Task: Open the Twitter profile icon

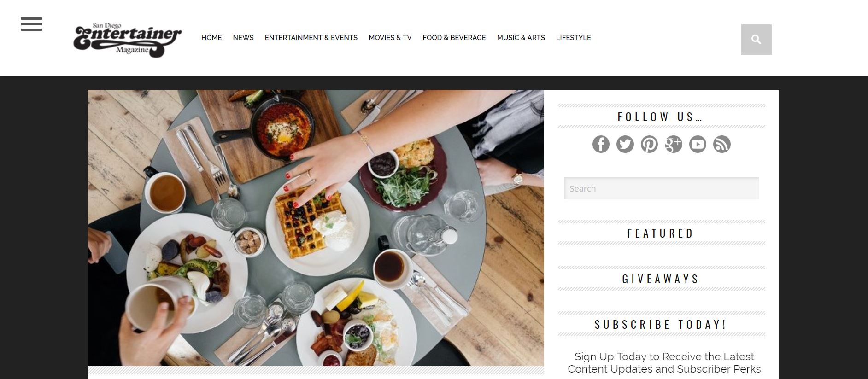Action: (625, 144)
